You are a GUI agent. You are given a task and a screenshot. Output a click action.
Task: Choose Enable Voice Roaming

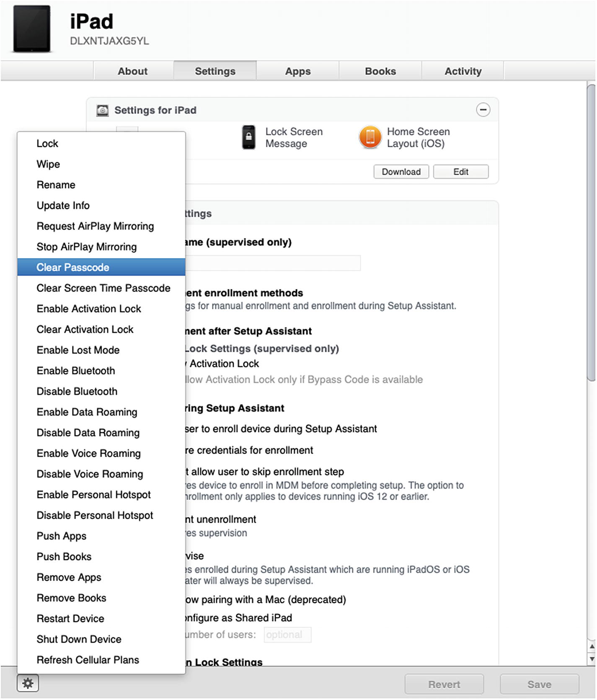coord(101,453)
